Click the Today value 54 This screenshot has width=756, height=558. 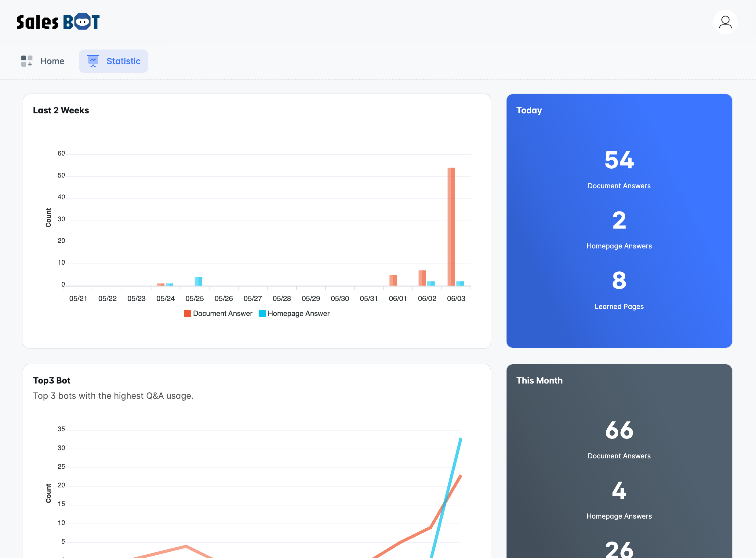[x=619, y=160]
